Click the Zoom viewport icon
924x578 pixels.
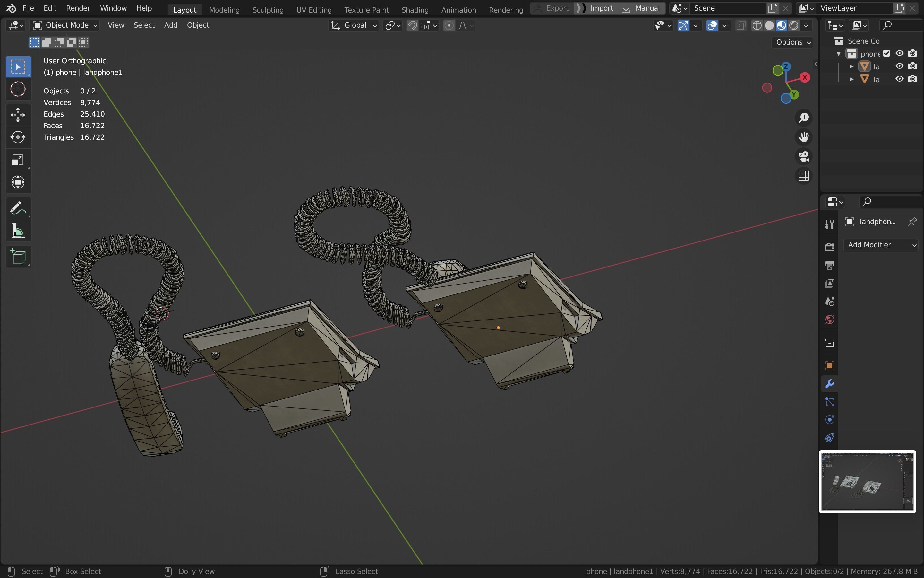(x=803, y=118)
